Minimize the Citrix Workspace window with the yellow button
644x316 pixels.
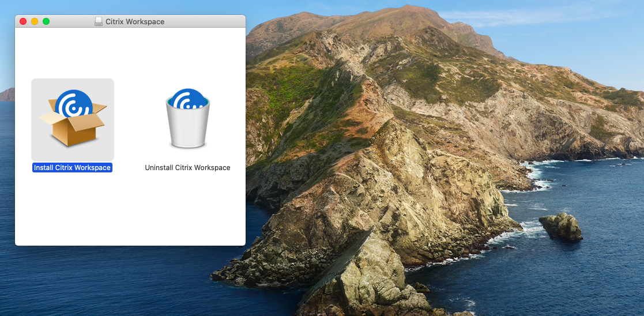tap(35, 21)
